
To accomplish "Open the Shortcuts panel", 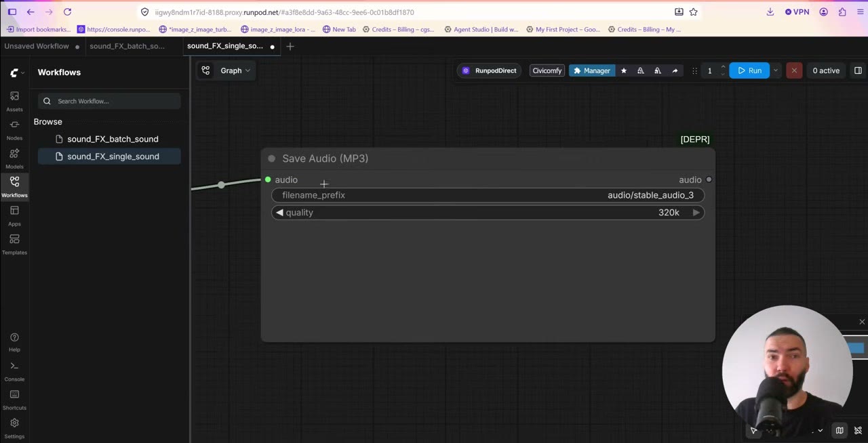I will [14, 399].
